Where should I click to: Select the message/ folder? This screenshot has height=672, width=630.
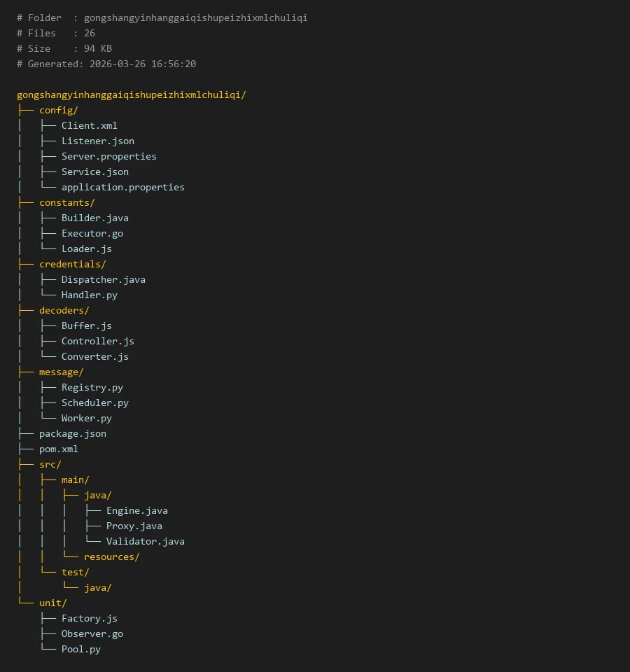61,372
